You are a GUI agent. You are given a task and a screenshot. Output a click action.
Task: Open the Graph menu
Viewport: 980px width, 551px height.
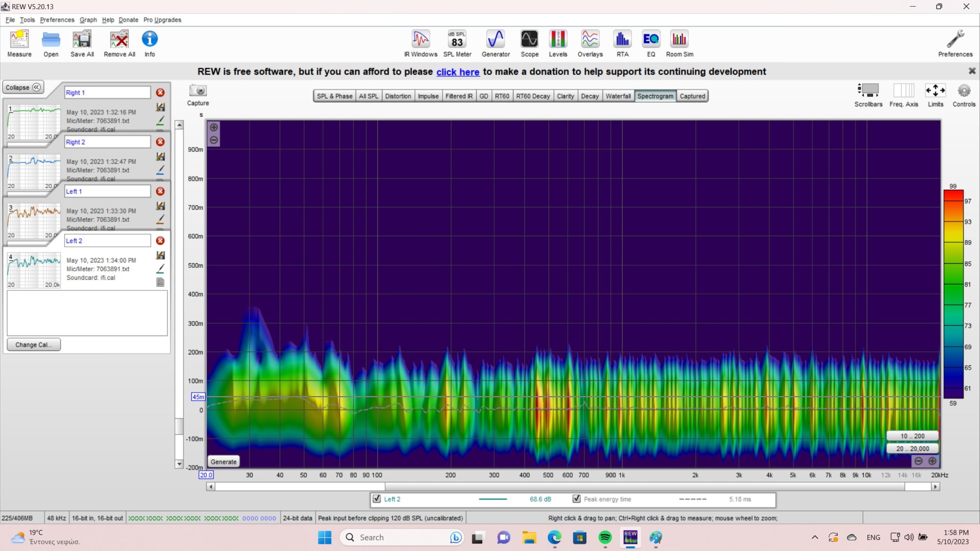(88, 20)
